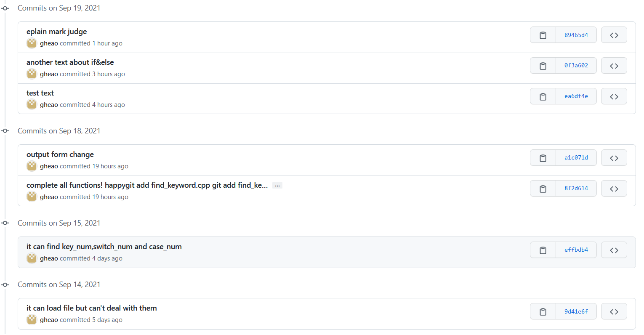Screen dimensions: 644x335
Task: Copy the SHA of commit a1c071d
Action: tap(543, 158)
